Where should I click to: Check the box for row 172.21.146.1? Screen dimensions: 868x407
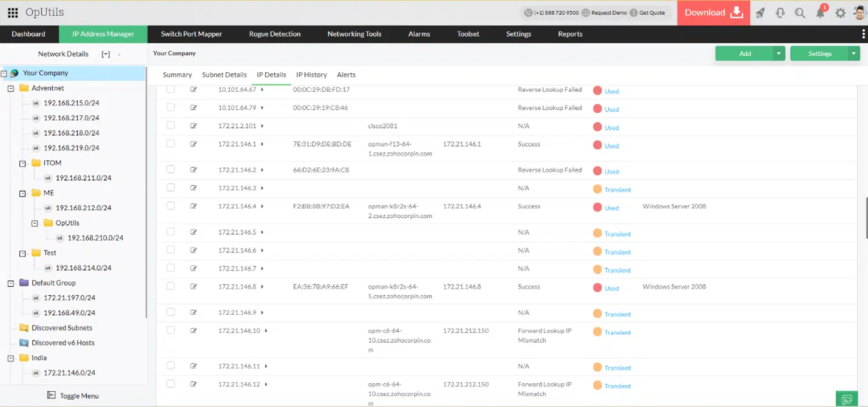pyautogui.click(x=171, y=144)
